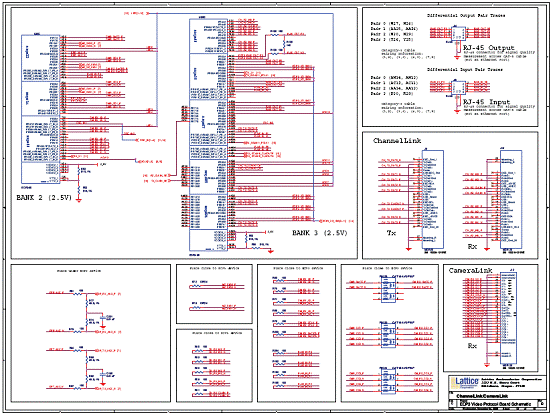Viewport: 553px width, 415px height.
Task: Click the ChannelLink section heading
Action: point(397,141)
